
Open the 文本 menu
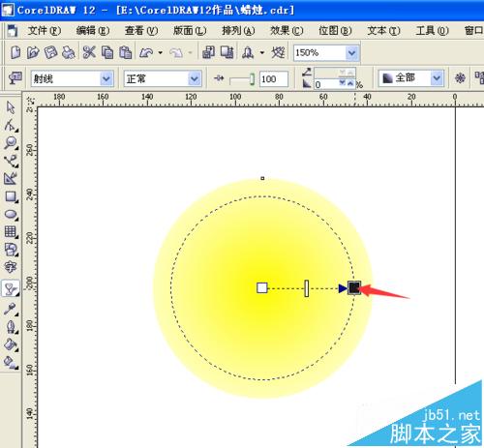pyautogui.click(x=383, y=31)
